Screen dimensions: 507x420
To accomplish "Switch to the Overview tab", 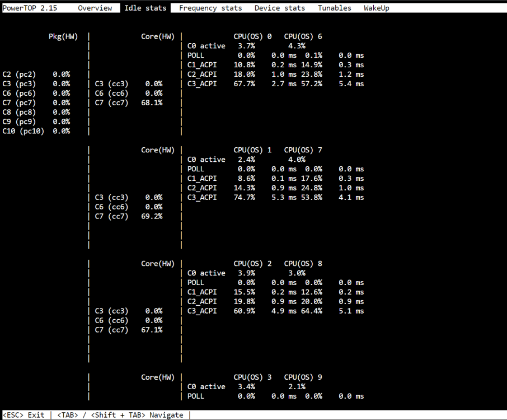I will pyautogui.click(x=95, y=8).
